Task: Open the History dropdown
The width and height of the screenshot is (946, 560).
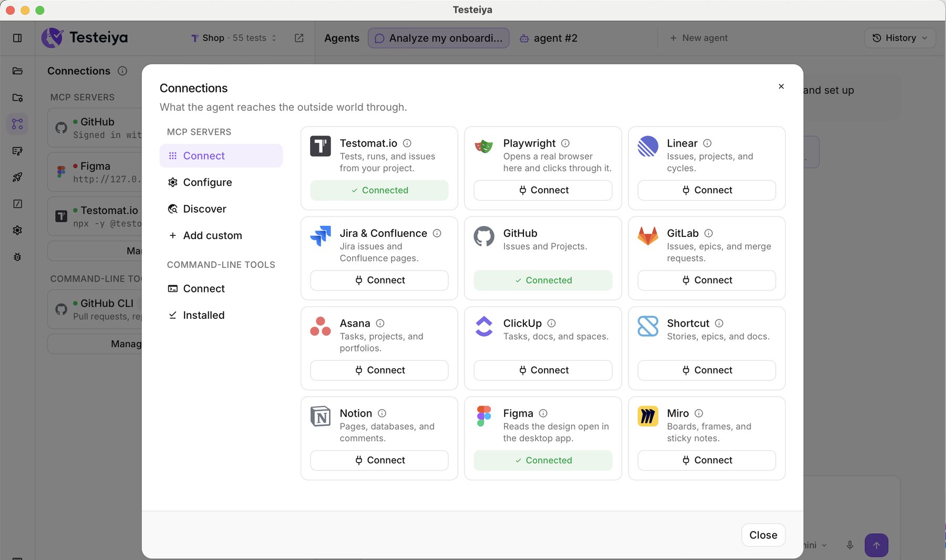Action: pyautogui.click(x=900, y=38)
